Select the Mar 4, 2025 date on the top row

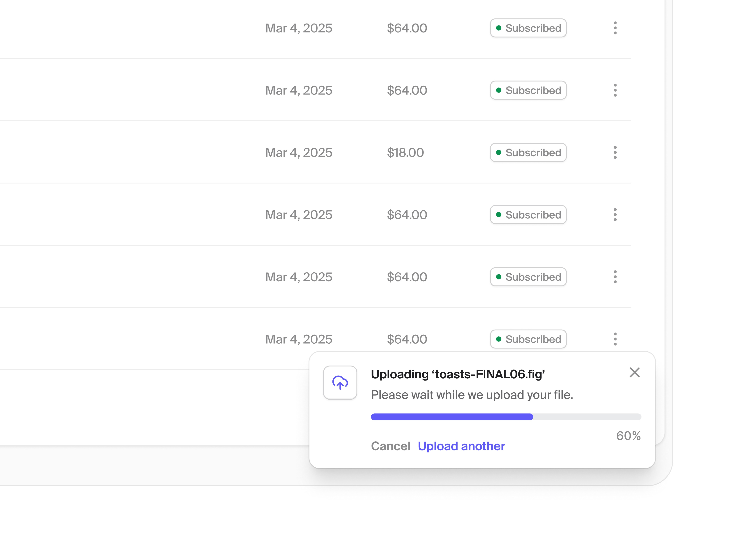tap(299, 28)
